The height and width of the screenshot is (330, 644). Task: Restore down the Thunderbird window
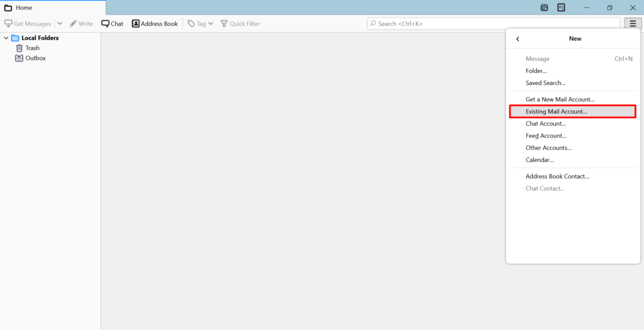[x=609, y=8]
